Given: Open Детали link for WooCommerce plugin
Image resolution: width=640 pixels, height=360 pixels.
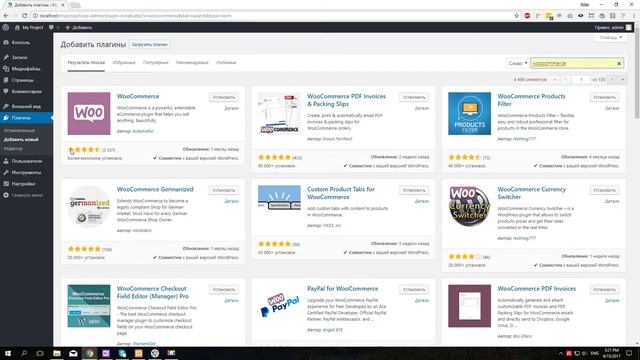Looking at the screenshot, I should click(231, 109).
